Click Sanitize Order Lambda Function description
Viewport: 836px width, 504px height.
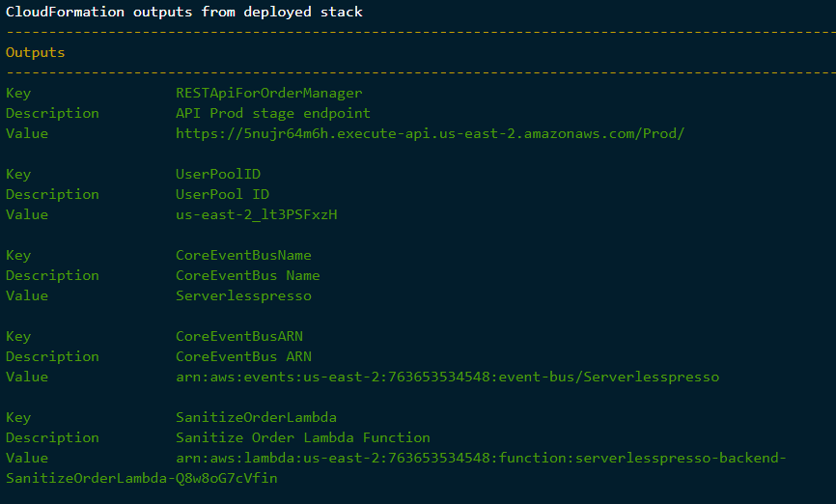click(303, 437)
